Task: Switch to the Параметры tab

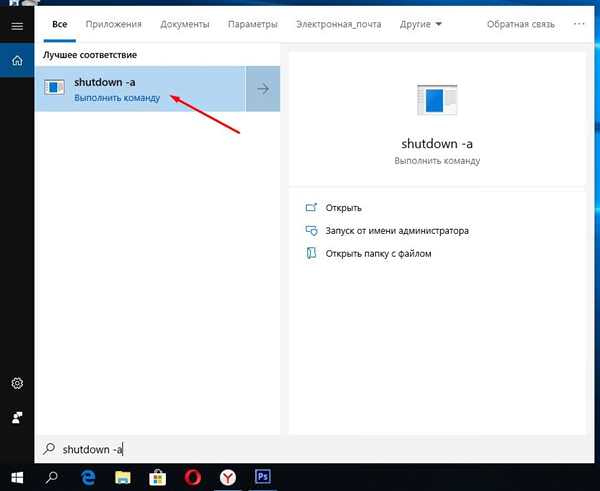Action: pos(253,24)
